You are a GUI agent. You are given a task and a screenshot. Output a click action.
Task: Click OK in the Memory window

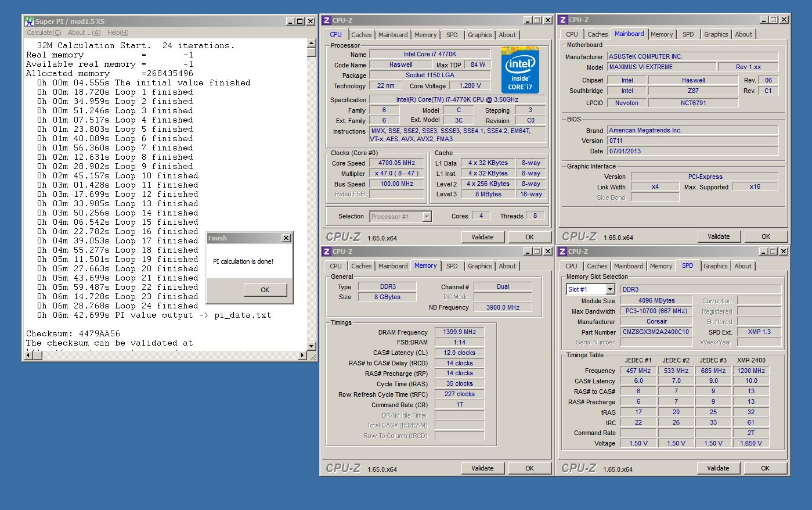coord(529,468)
